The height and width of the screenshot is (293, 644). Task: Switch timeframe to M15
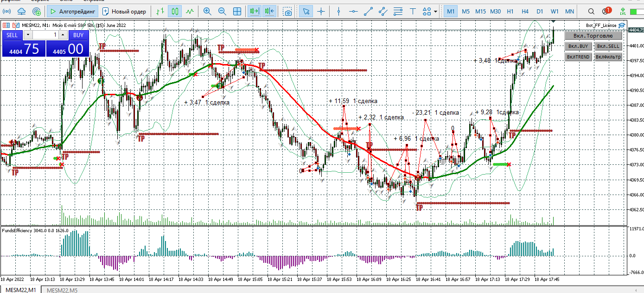[480, 11]
